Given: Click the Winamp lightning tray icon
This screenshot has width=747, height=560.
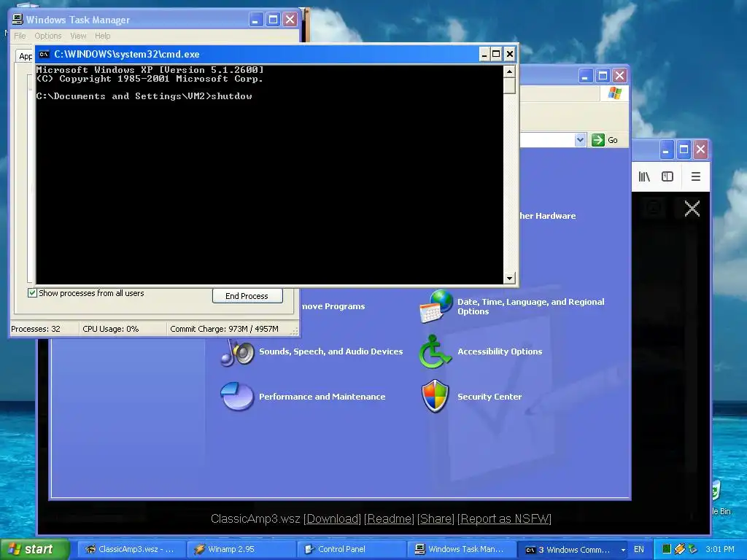Looking at the screenshot, I should 680,549.
